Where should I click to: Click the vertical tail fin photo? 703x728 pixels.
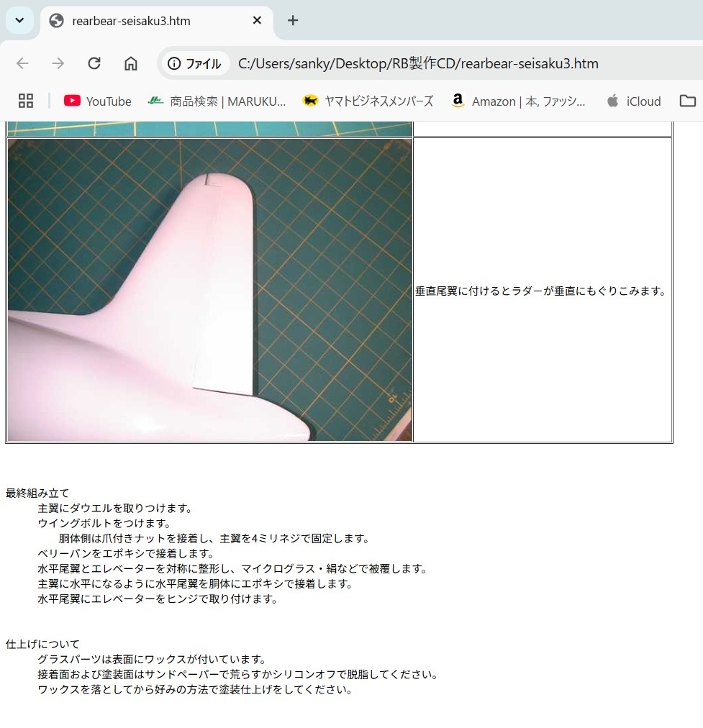click(210, 290)
